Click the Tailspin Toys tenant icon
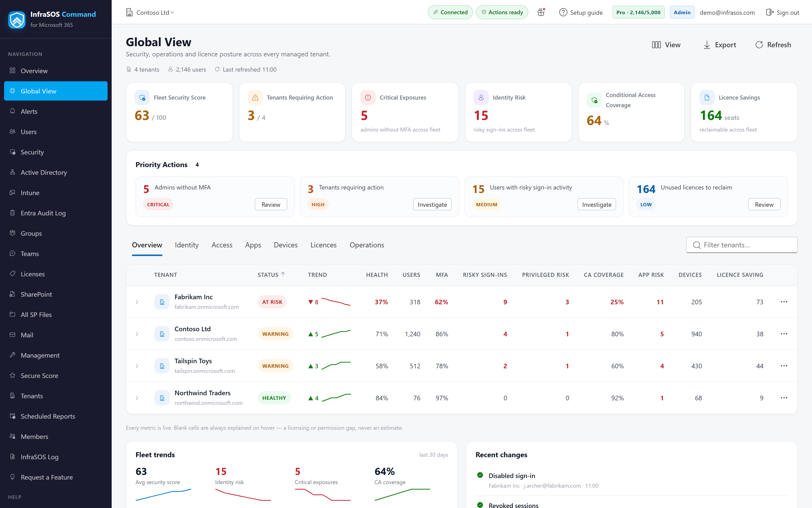The image size is (812, 508). point(162,366)
